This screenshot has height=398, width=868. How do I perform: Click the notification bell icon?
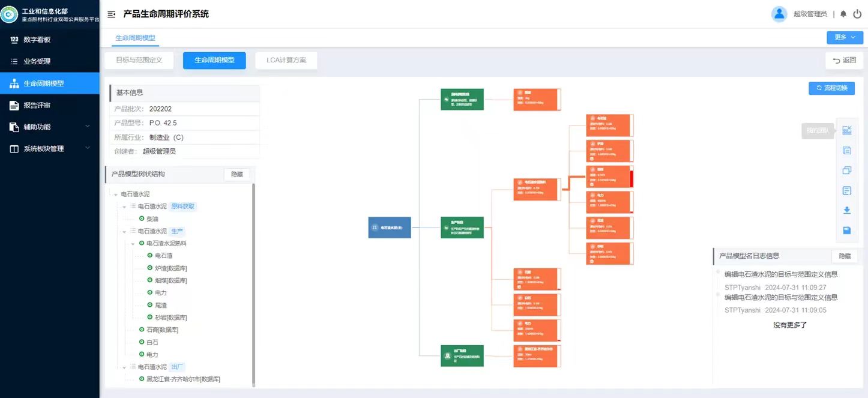click(x=843, y=14)
